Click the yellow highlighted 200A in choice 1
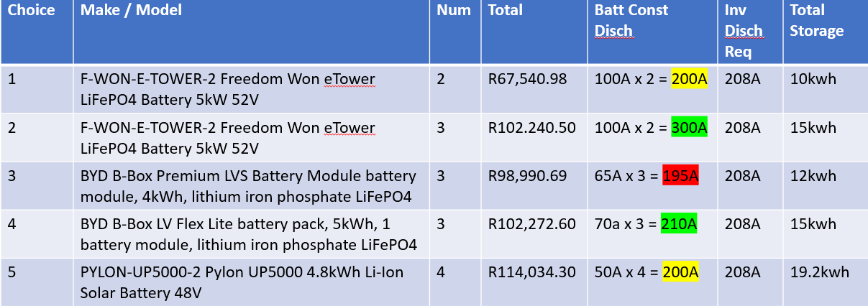Image resolution: width=868 pixels, height=306 pixels. (689, 79)
